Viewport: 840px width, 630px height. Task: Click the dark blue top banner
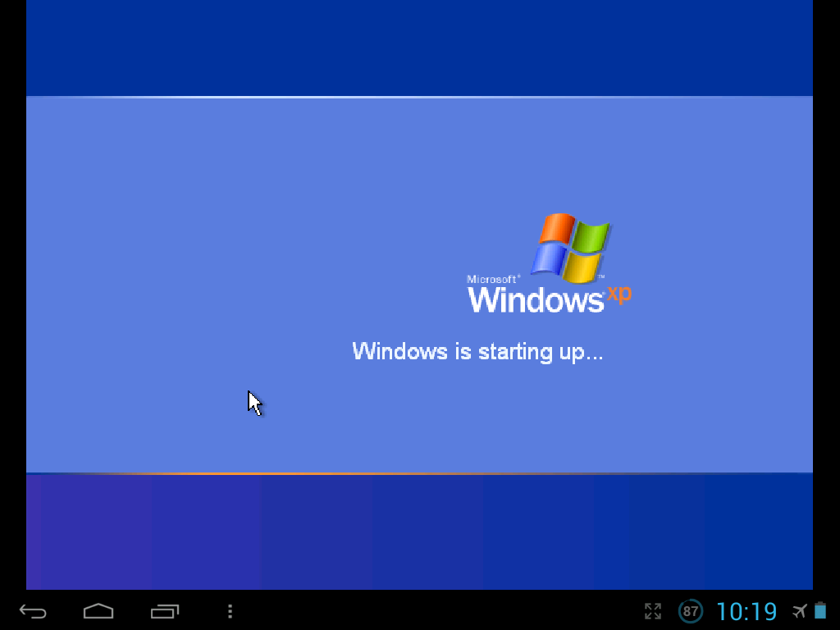419,48
